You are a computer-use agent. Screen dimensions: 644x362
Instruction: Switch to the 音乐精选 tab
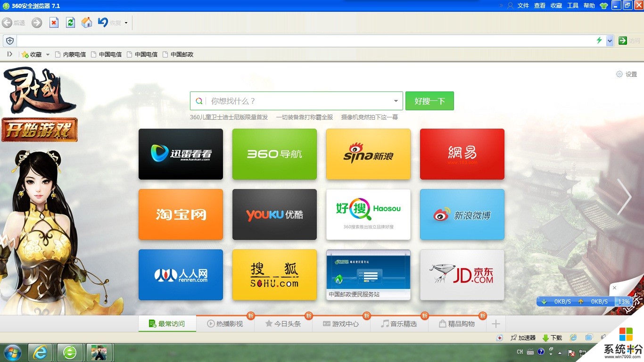399,324
